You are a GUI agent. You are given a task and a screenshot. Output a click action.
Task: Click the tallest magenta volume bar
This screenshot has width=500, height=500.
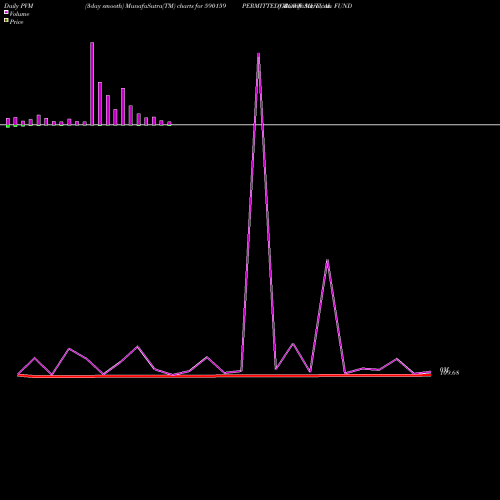tap(92, 84)
